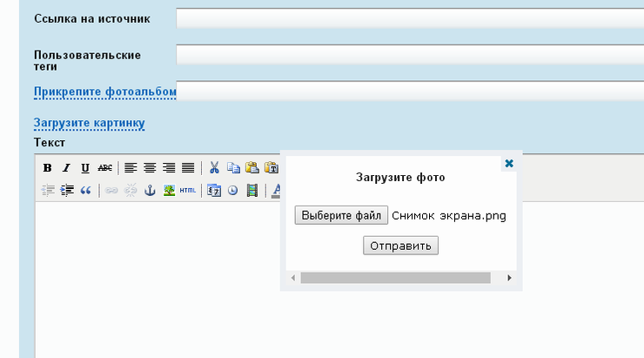Justify the text fully

[x=187, y=168]
